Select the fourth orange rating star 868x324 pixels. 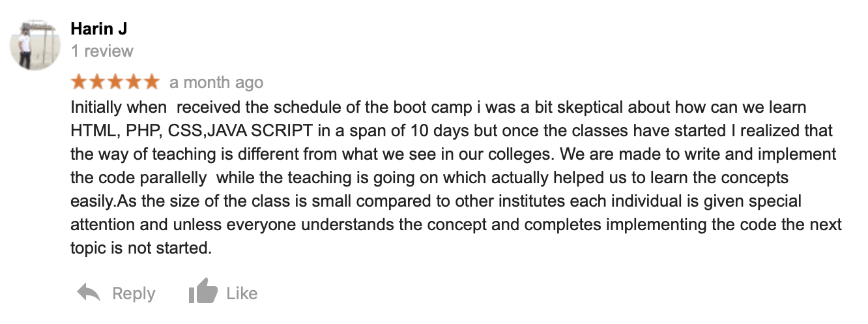pyautogui.click(x=134, y=82)
